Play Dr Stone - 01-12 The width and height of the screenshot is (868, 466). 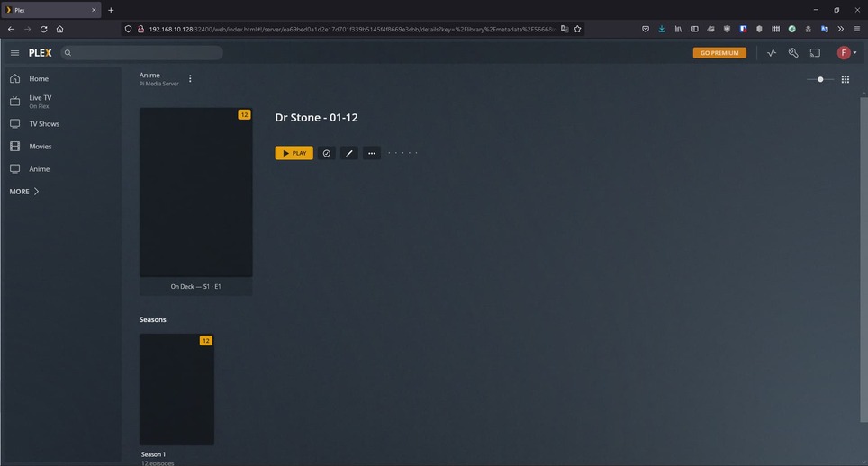[x=294, y=153]
